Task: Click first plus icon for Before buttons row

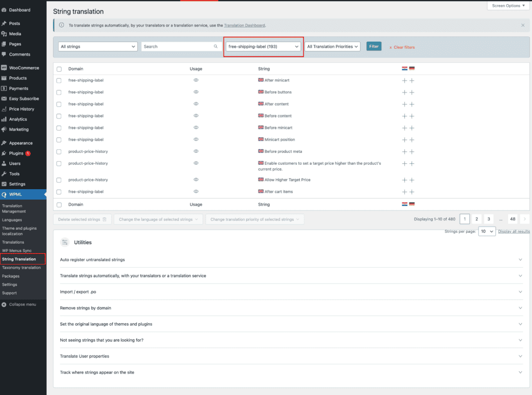Action: click(x=404, y=93)
